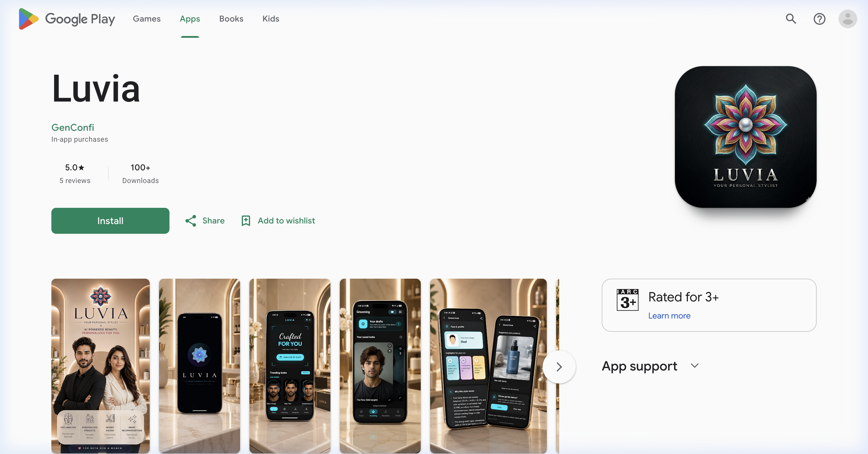The image size is (868, 454).
Task: Click the large Luvia app icon
Action: click(745, 137)
